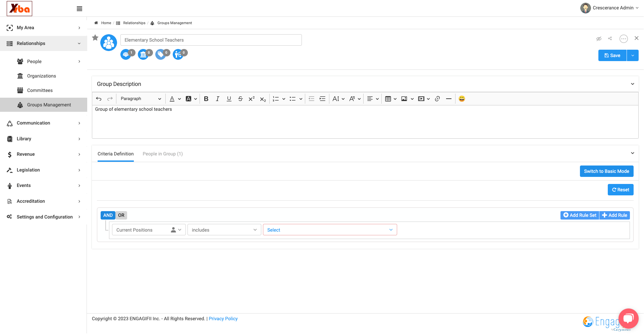Image resolution: width=644 pixels, height=334 pixels.
Task: Expand Settings and Configuration menu
Action: [x=44, y=217]
